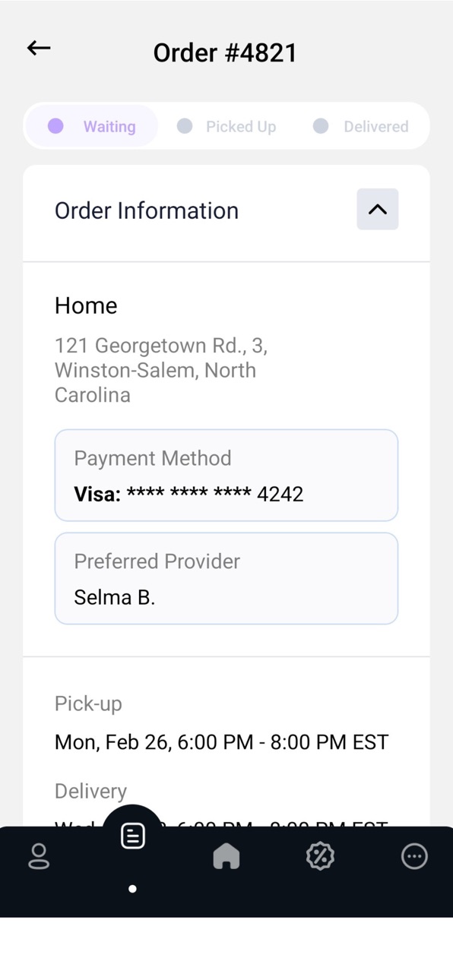
Task: Open the more options ellipsis icon
Action: [414, 856]
